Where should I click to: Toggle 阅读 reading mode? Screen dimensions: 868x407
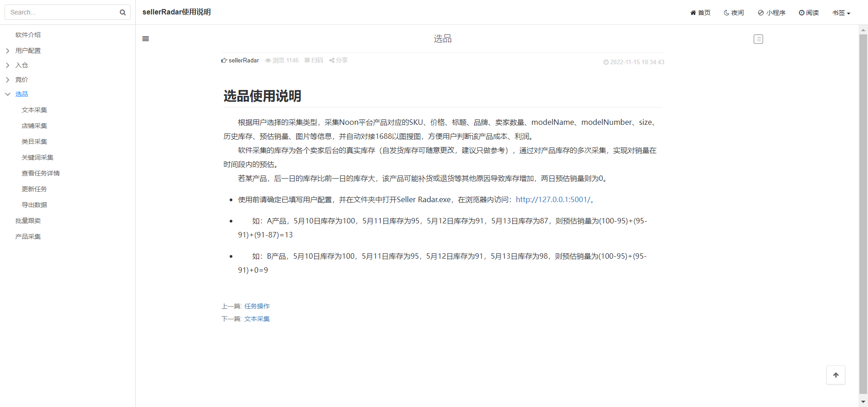[809, 13]
